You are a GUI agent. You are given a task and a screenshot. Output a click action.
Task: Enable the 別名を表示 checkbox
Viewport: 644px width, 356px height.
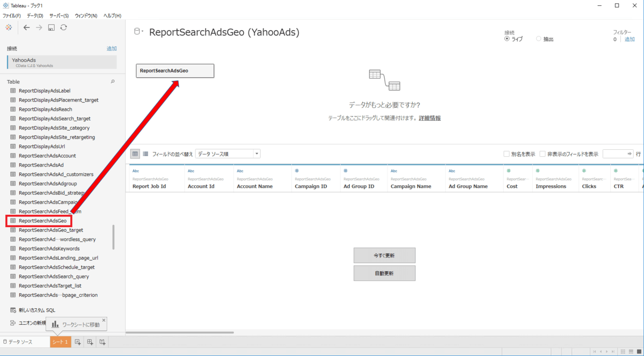click(507, 154)
